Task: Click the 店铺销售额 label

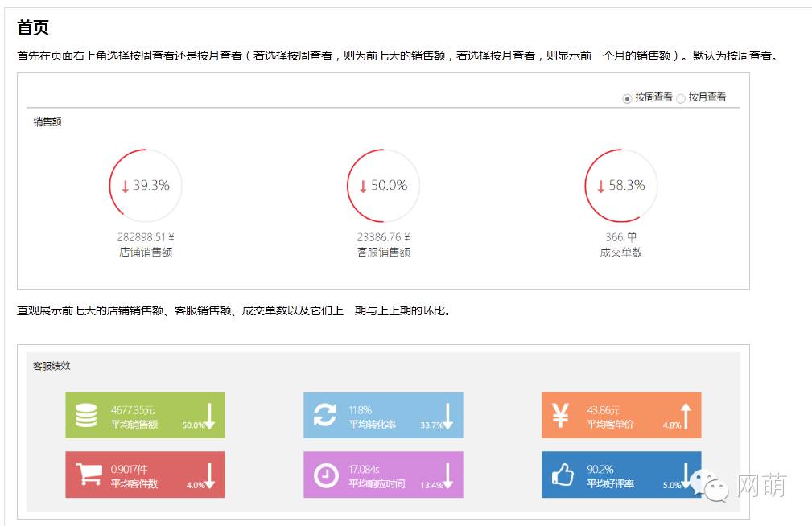Action: point(146,252)
